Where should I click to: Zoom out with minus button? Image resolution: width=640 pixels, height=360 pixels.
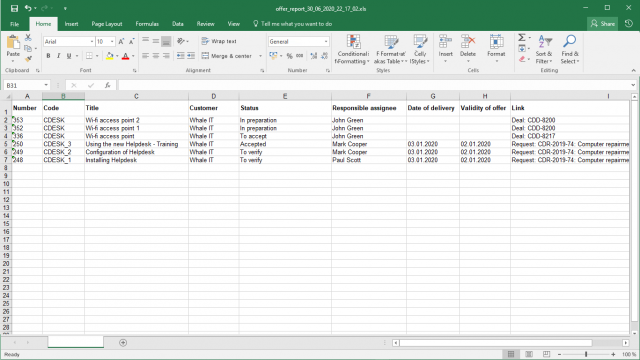point(560,354)
